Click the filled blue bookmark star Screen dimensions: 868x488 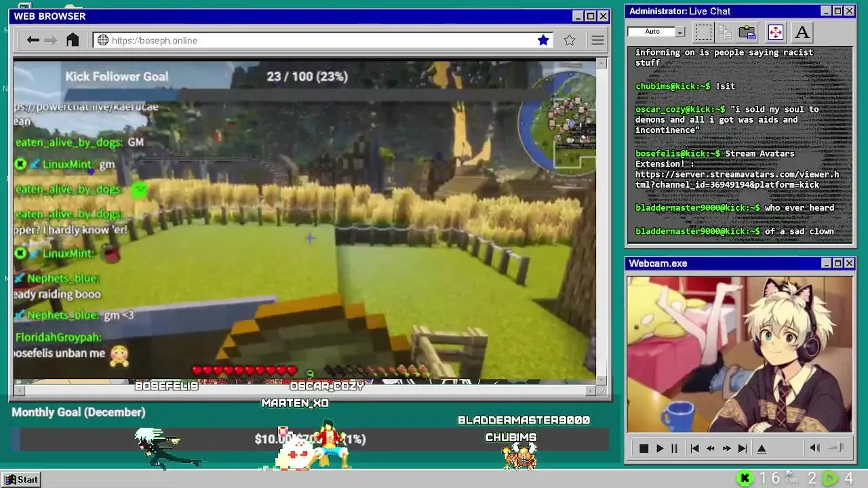[543, 40]
